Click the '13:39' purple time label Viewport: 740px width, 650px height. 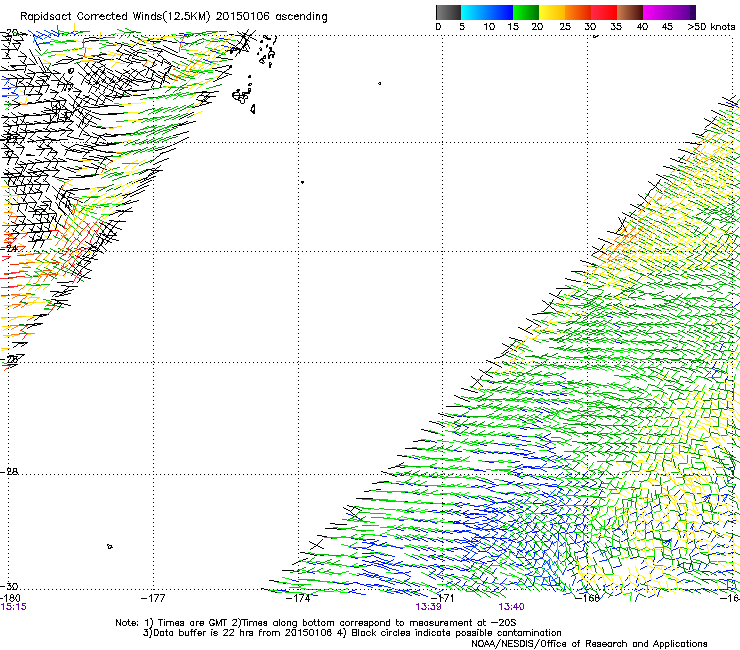[428, 607]
